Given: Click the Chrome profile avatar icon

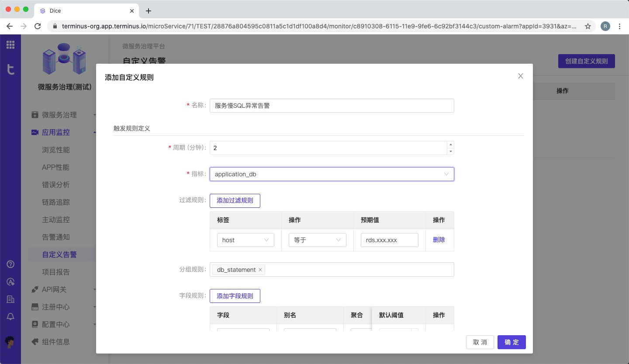Looking at the screenshot, I should tap(605, 26).
